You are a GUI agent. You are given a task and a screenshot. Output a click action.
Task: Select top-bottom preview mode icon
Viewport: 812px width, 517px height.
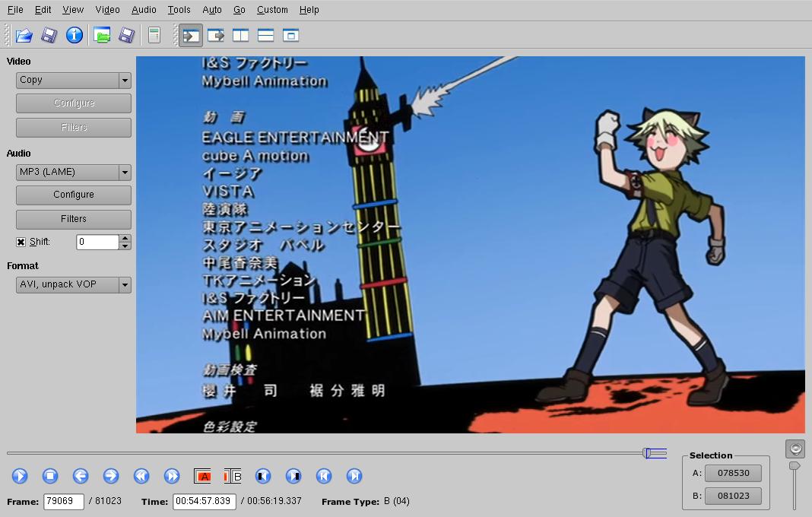265,35
